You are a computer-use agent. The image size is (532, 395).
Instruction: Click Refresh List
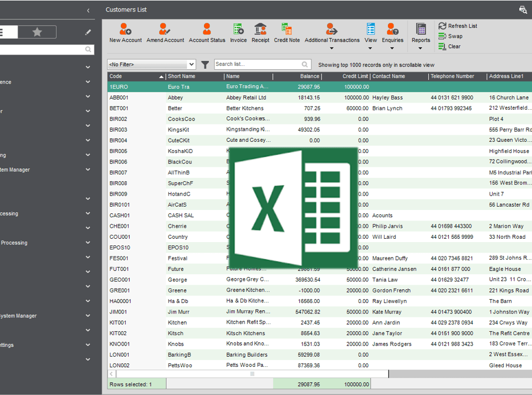(x=458, y=26)
